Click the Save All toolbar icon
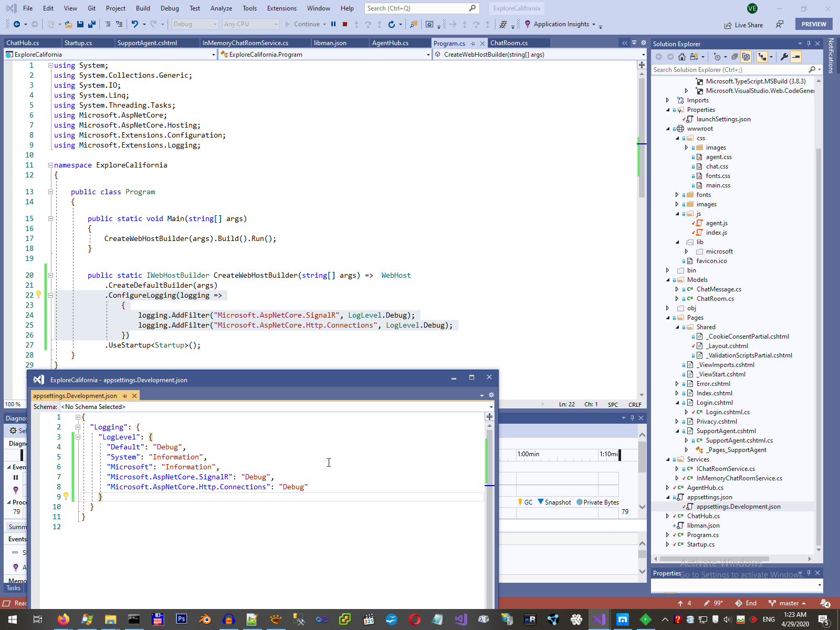This screenshot has height=630, width=840. pos(91,24)
